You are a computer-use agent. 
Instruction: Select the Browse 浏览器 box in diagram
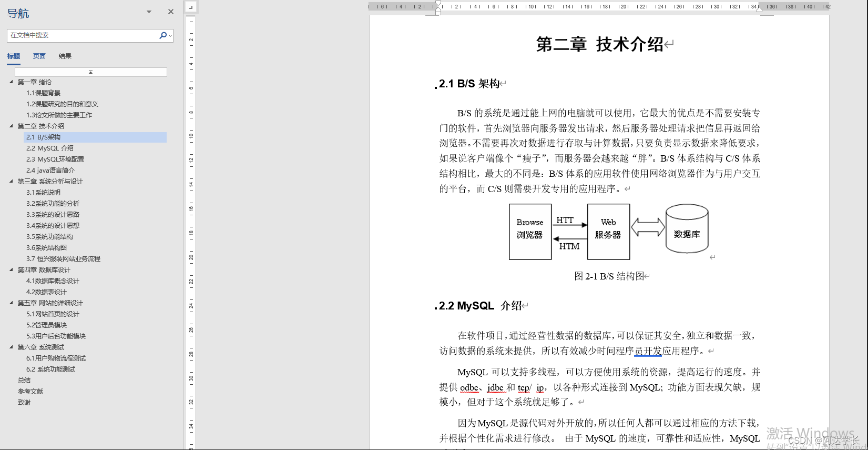pyautogui.click(x=530, y=232)
